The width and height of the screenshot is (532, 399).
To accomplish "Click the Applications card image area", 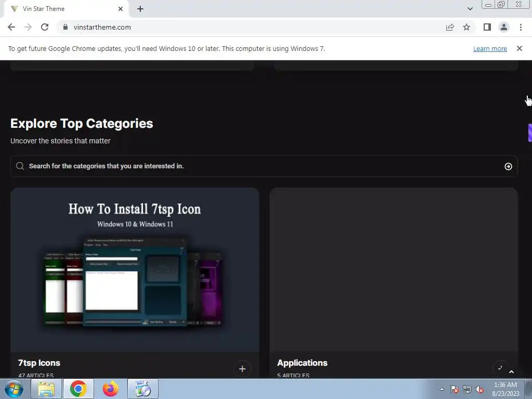I will (x=394, y=270).
